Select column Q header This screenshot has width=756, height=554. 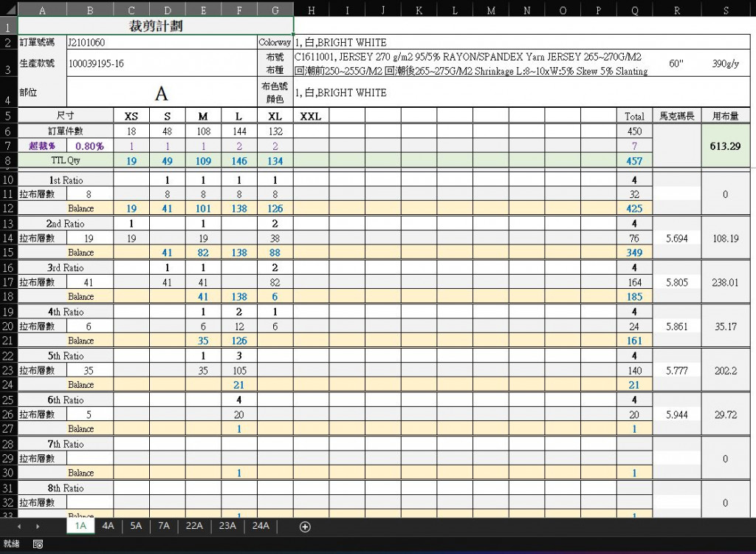point(634,10)
